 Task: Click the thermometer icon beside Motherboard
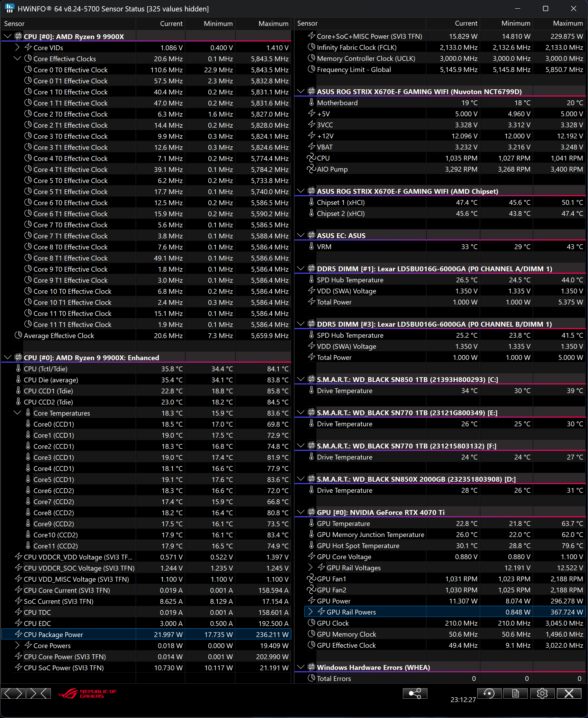point(311,102)
